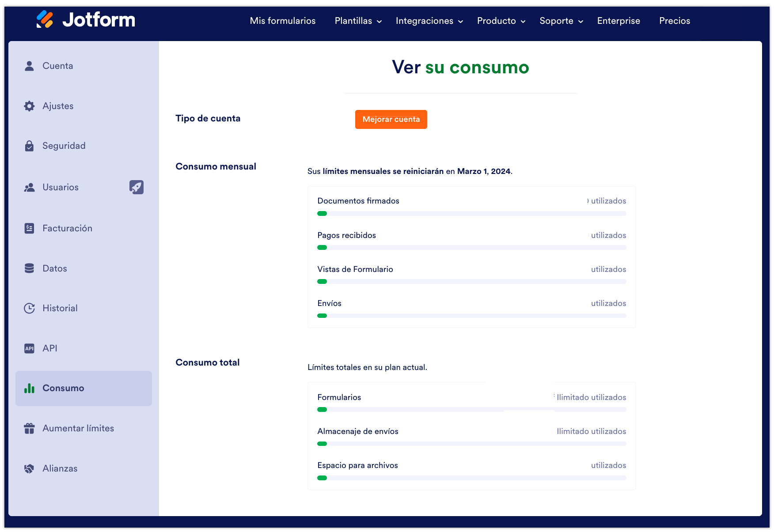
Task: Click the "Tipo de cuenta" heading
Action: [x=208, y=118]
